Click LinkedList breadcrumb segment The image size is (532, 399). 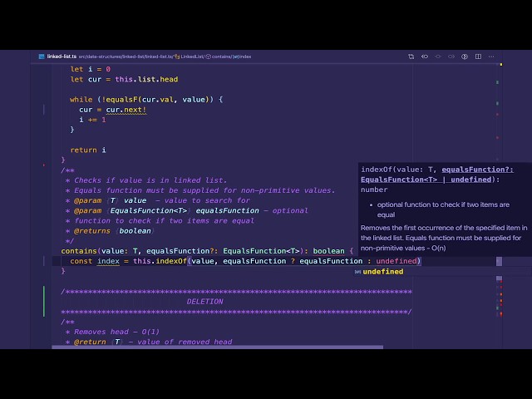pos(192,57)
